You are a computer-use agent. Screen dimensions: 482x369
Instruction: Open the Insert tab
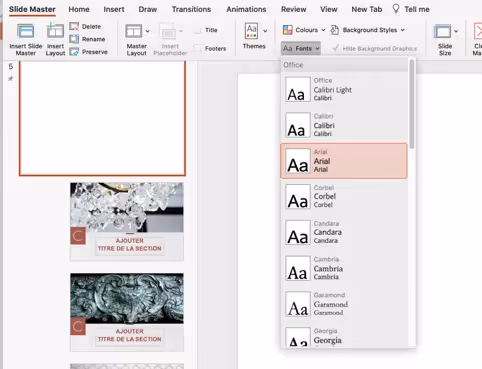pos(114,9)
